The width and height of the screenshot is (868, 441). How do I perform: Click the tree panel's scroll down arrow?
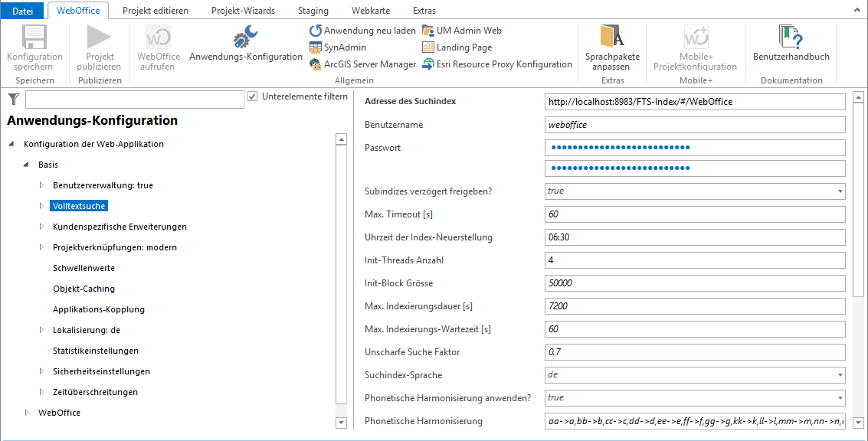click(x=341, y=423)
